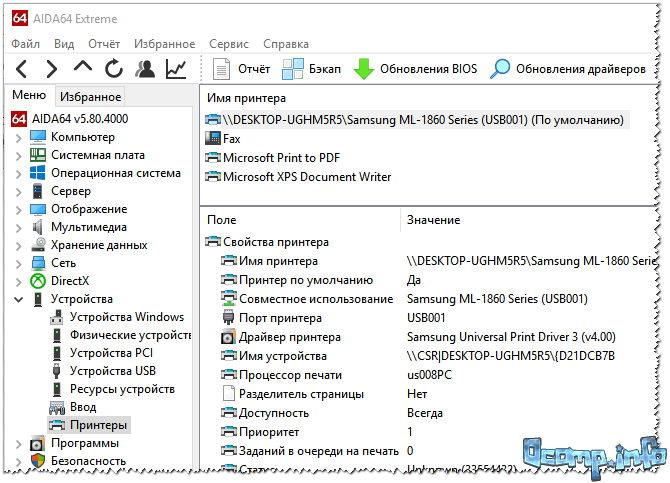670x483 pixels.
Task: Click the Бэкап backup icon
Action: 293,69
